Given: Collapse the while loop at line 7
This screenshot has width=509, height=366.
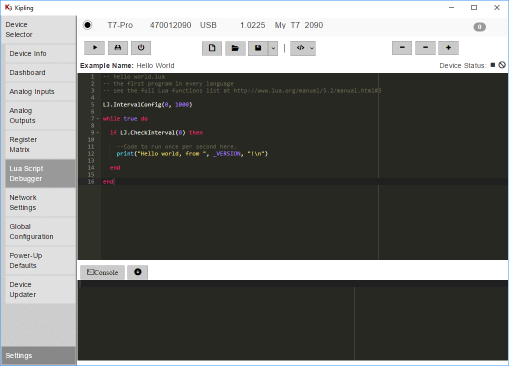Looking at the screenshot, I should pos(98,119).
